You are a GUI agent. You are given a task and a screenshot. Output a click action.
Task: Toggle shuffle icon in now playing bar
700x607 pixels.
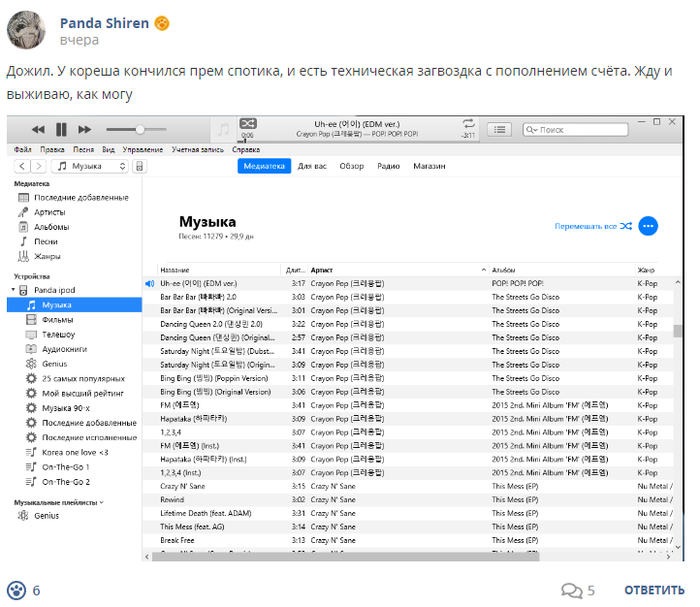point(248,123)
